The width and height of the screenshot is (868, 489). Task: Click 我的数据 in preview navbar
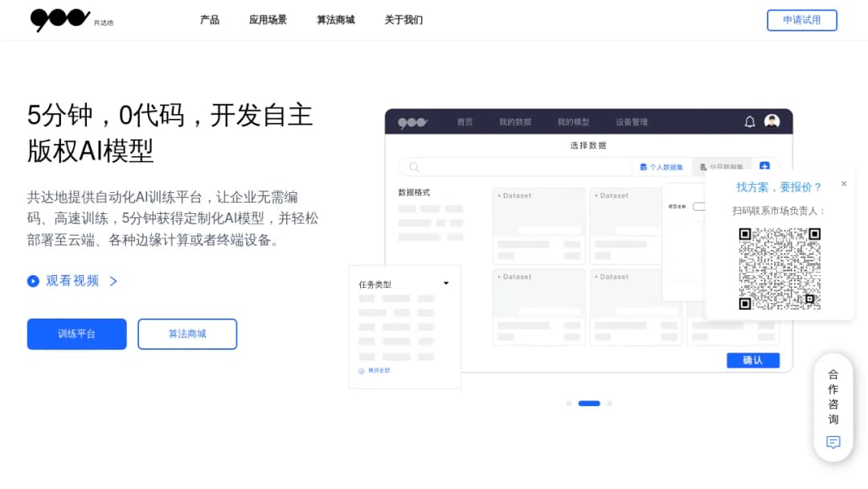515,121
